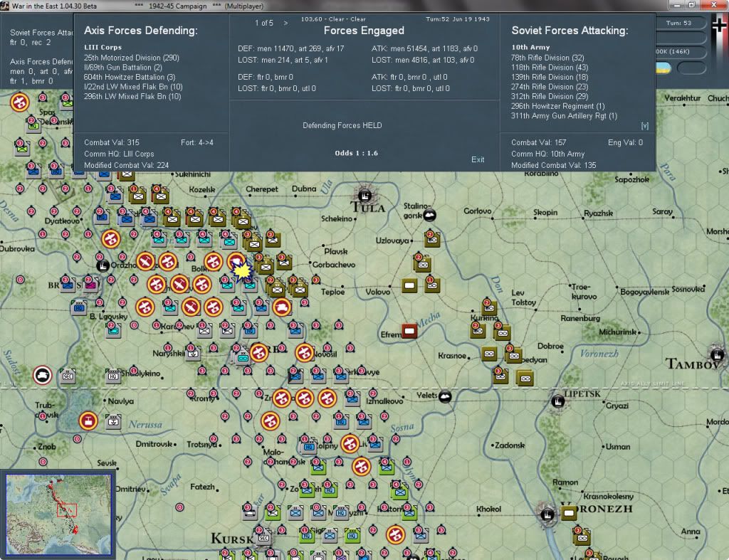Click the air marker near Kolpny
Screen dimensions: 729x560
(x=350, y=444)
